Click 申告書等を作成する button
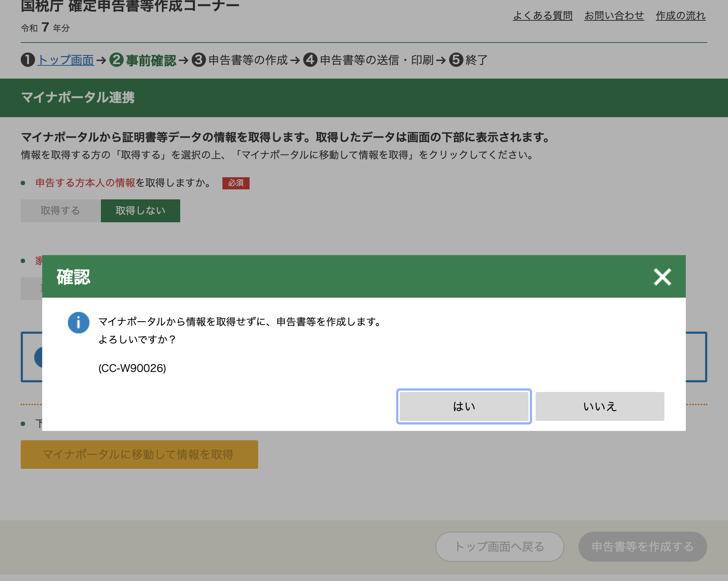 pos(643,547)
